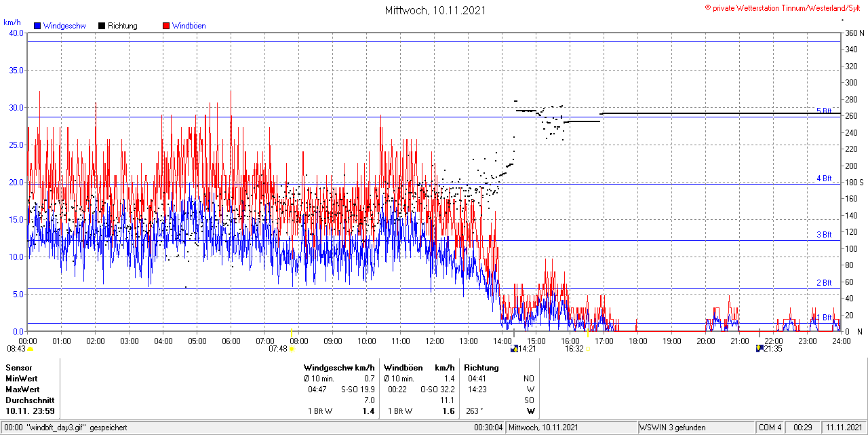Select the Richtung legend label

pyautogui.click(x=122, y=26)
